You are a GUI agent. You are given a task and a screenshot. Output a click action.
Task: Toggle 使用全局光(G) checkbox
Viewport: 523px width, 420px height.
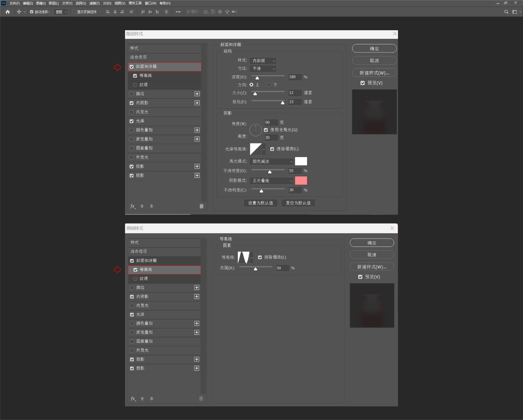click(266, 130)
